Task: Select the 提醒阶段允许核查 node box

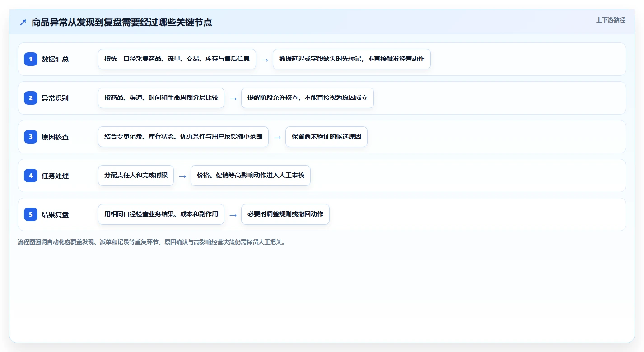Action: pyautogui.click(x=308, y=98)
